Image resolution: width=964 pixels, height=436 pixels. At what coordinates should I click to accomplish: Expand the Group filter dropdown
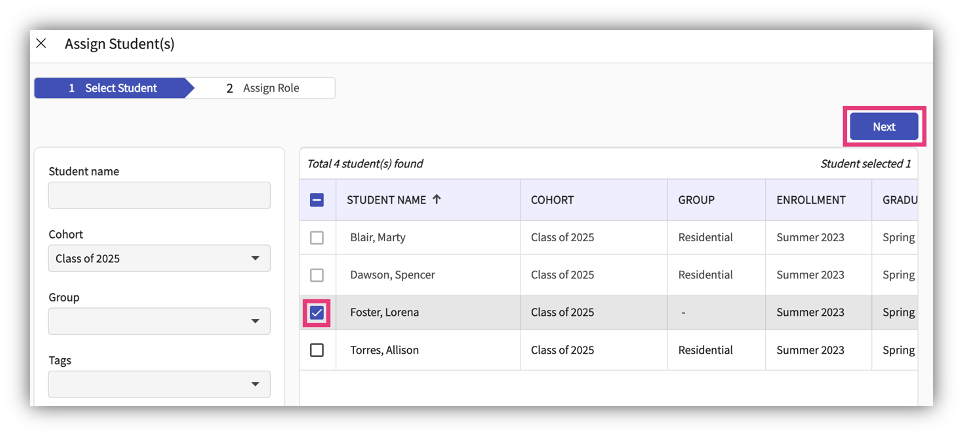coord(159,321)
